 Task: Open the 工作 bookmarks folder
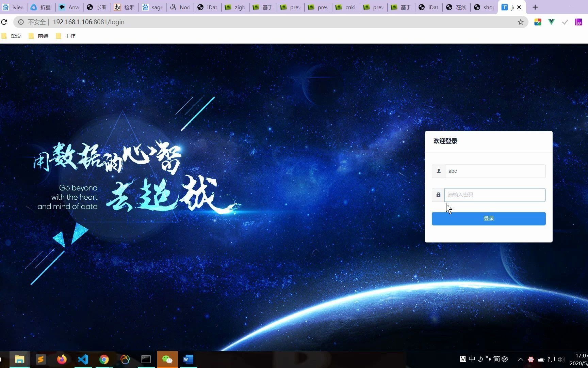(66, 36)
